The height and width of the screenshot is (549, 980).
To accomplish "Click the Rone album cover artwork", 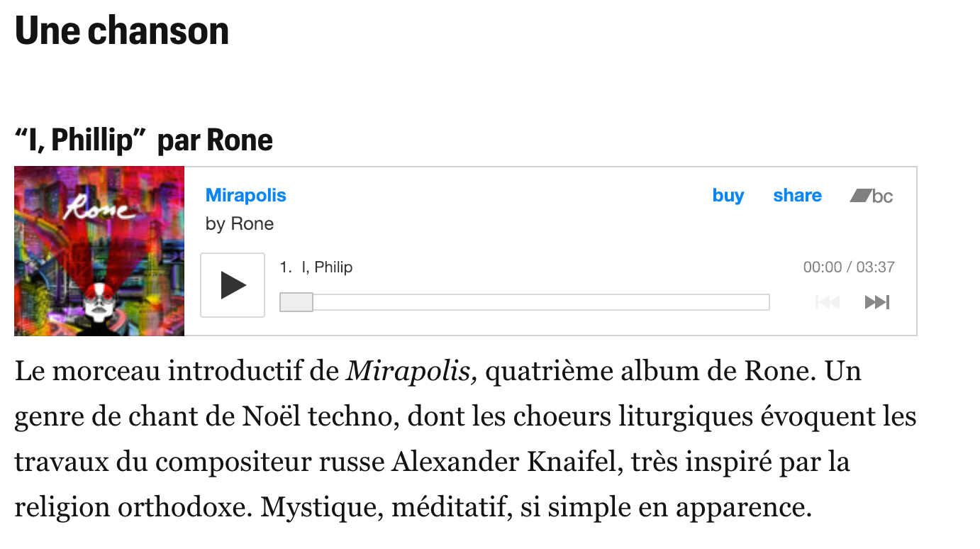I will tap(99, 251).
